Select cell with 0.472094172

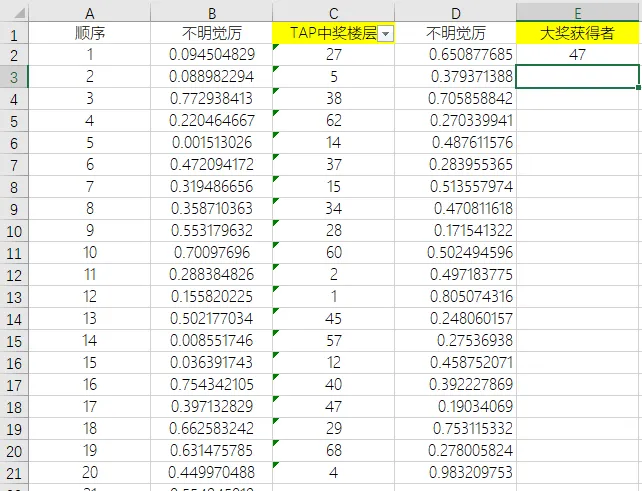212,165
